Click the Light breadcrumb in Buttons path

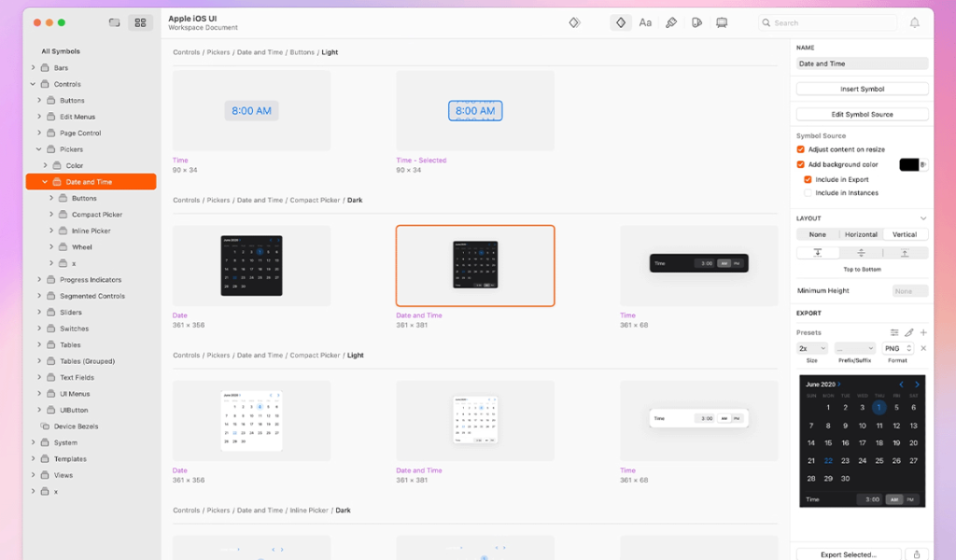pyautogui.click(x=330, y=52)
